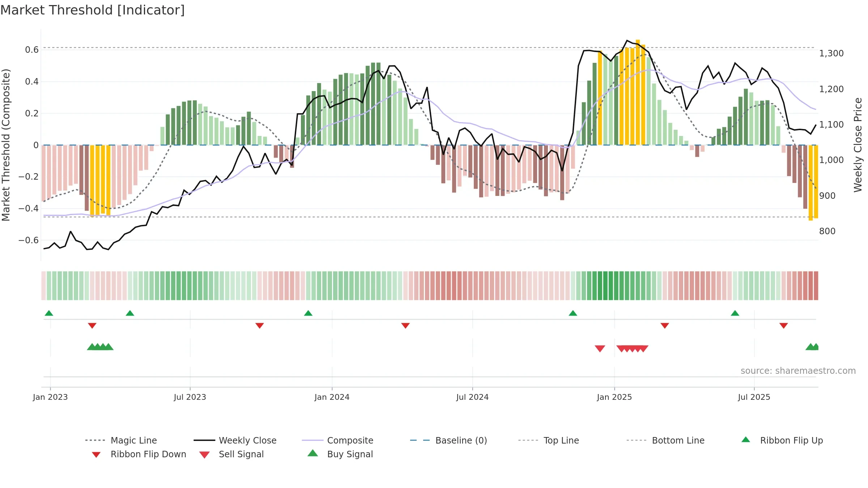Click the Market Threshold (Composite) axis title
This screenshot has width=868, height=488.
click(x=6, y=145)
